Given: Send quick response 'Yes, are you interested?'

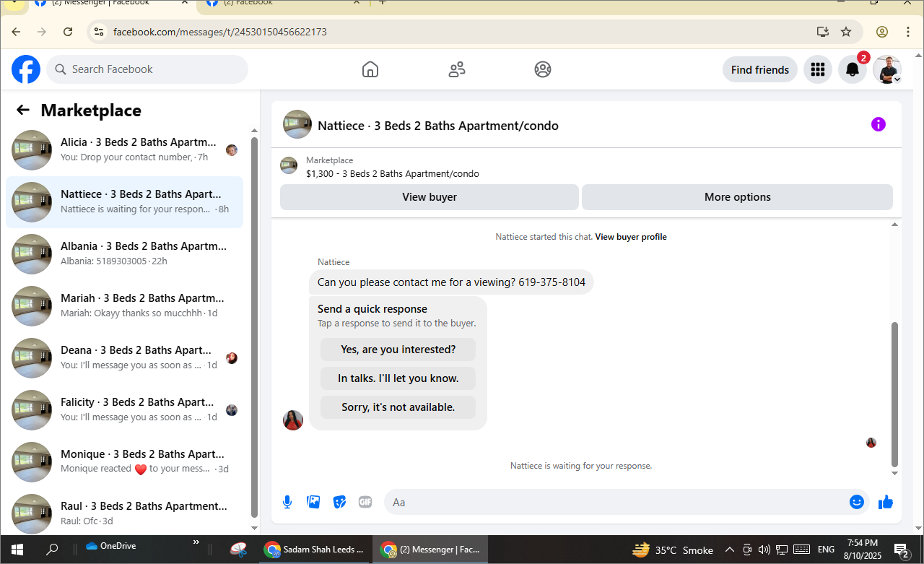Looking at the screenshot, I should (398, 350).
